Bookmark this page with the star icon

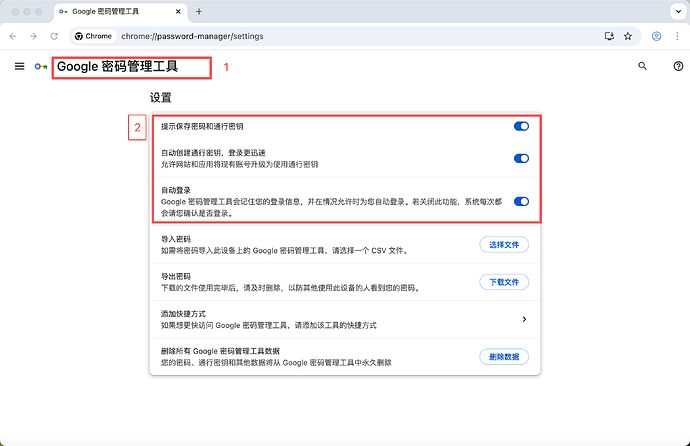point(628,35)
